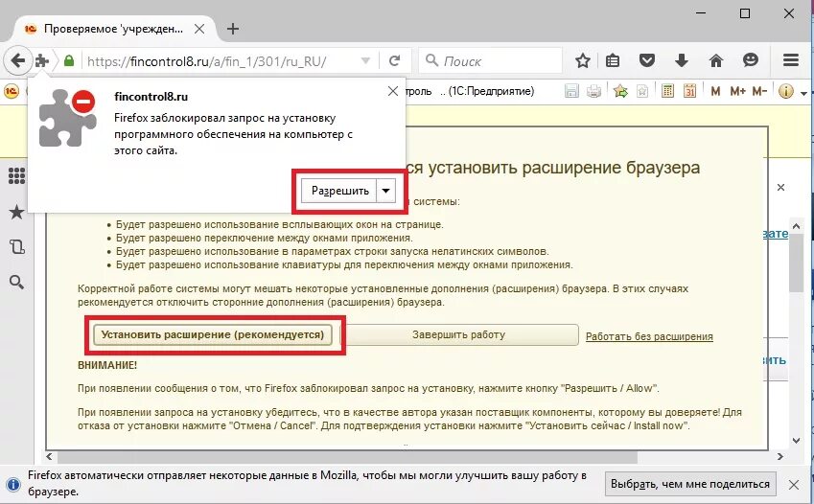Open the Разрешить dropdown arrow
The image size is (814, 504).
(x=385, y=191)
